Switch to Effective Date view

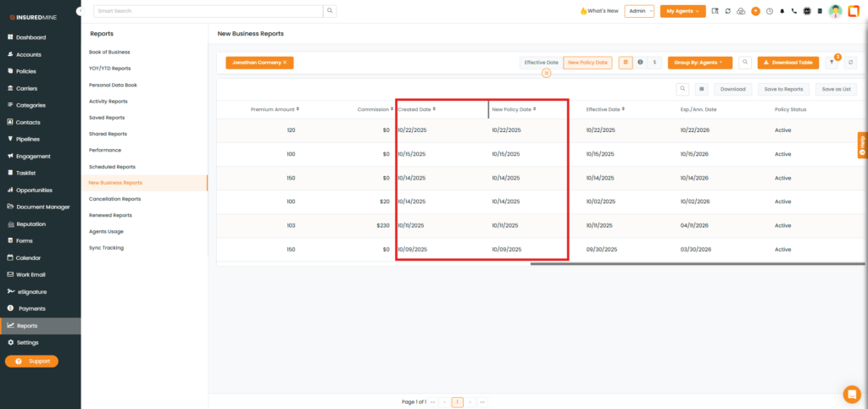tap(541, 63)
